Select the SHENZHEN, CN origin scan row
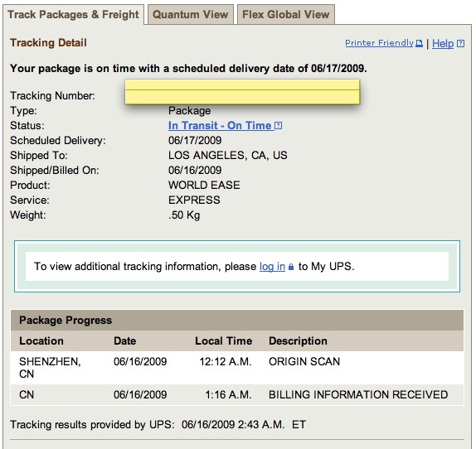Screen dimensions: 476x449 coord(237,368)
